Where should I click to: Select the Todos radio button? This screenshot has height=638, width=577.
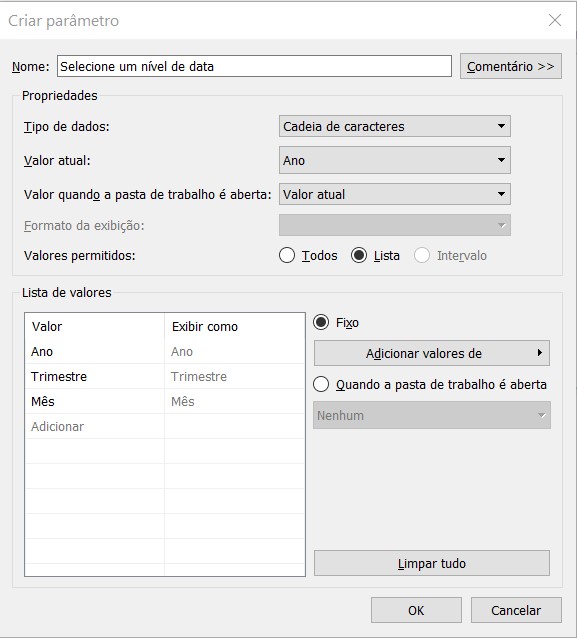point(287,256)
